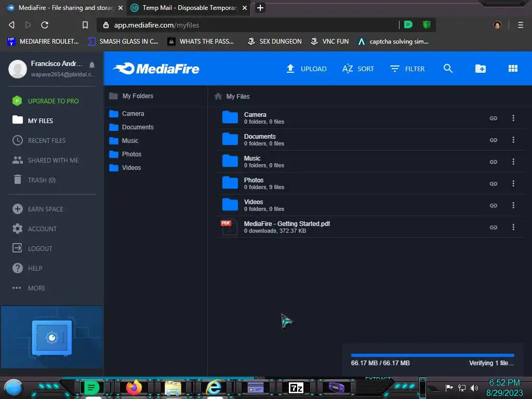
Task: Open options menu for Camera folder
Action: 513,118
